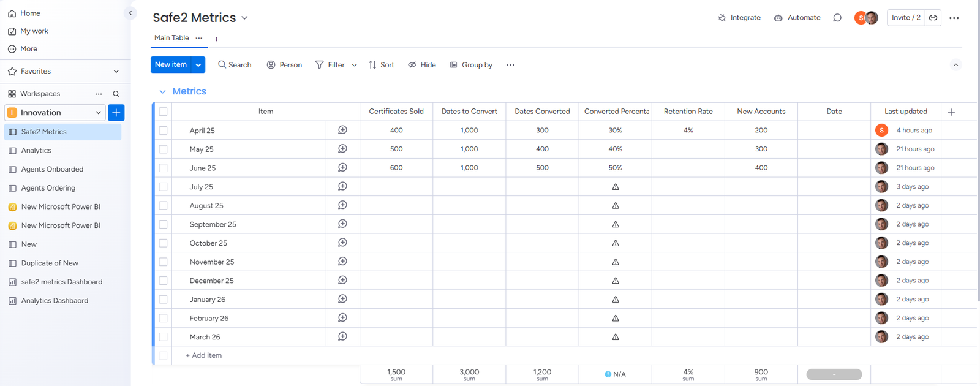Collapse the Metrics group chevron
This screenshot has width=980, height=386.
pos(162,91)
